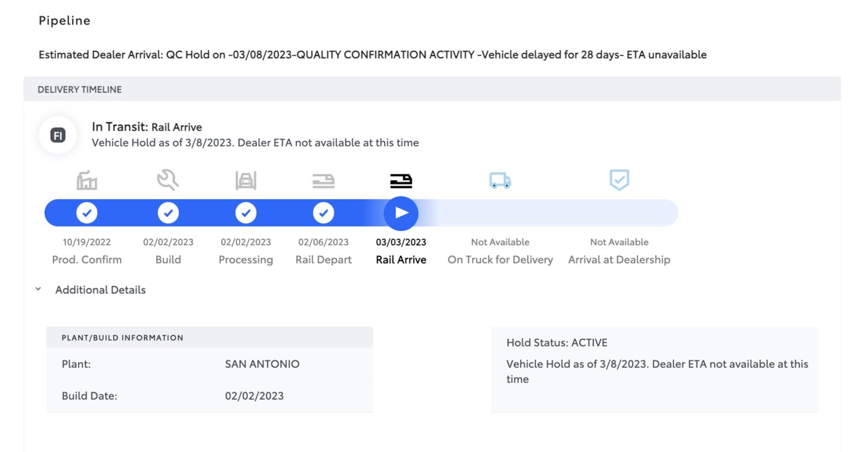Click the Arrival at Dealership label

pyautogui.click(x=619, y=260)
